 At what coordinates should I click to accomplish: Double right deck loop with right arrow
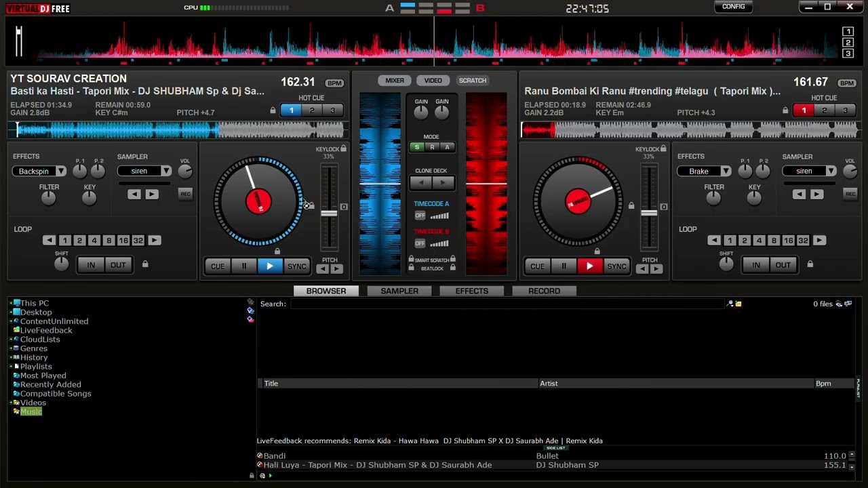819,241
